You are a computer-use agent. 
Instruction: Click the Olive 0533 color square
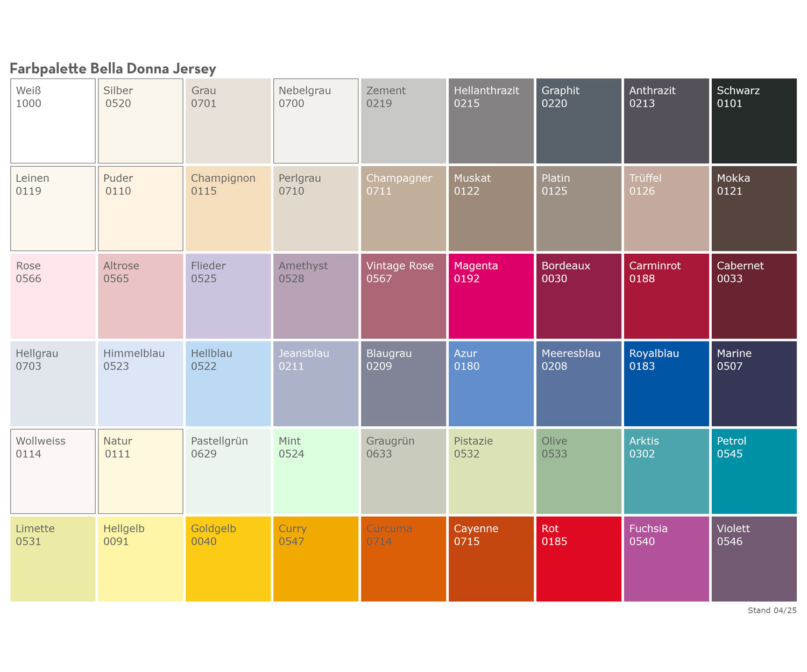578,471
